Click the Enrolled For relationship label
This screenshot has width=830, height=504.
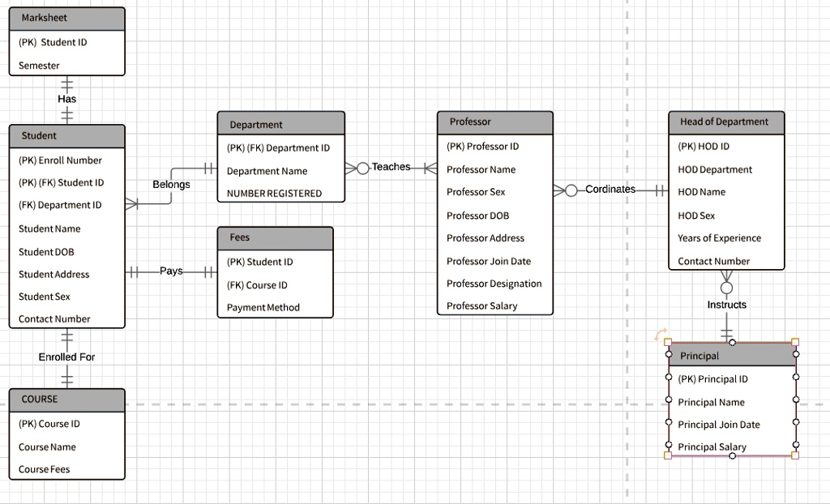click(x=66, y=357)
